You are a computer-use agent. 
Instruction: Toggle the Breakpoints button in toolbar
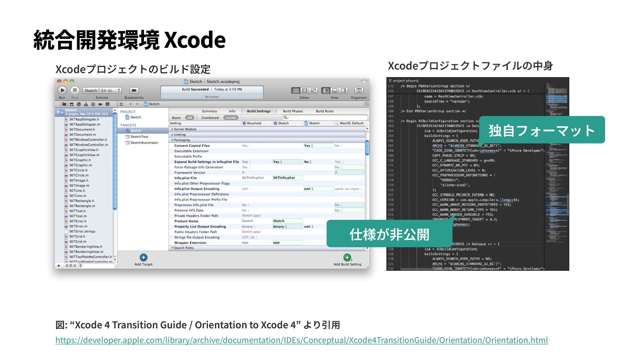pos(134,90)
